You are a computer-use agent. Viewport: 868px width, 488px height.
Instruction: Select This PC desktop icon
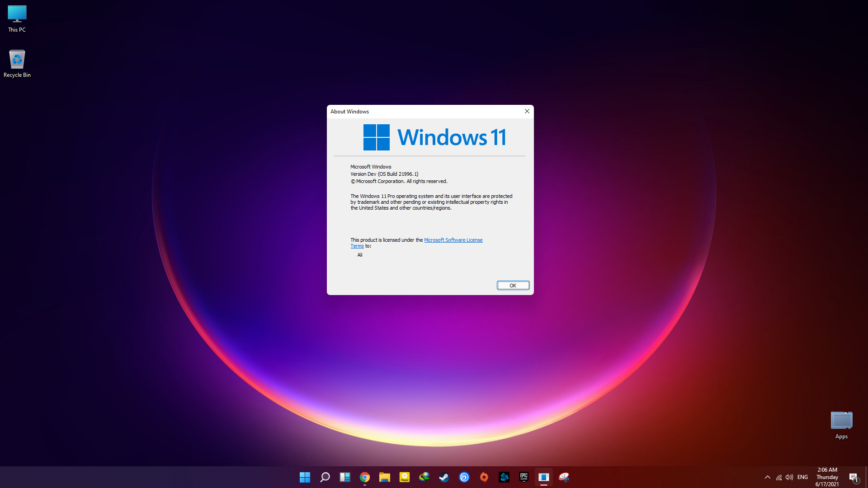(x=17, y=19)
